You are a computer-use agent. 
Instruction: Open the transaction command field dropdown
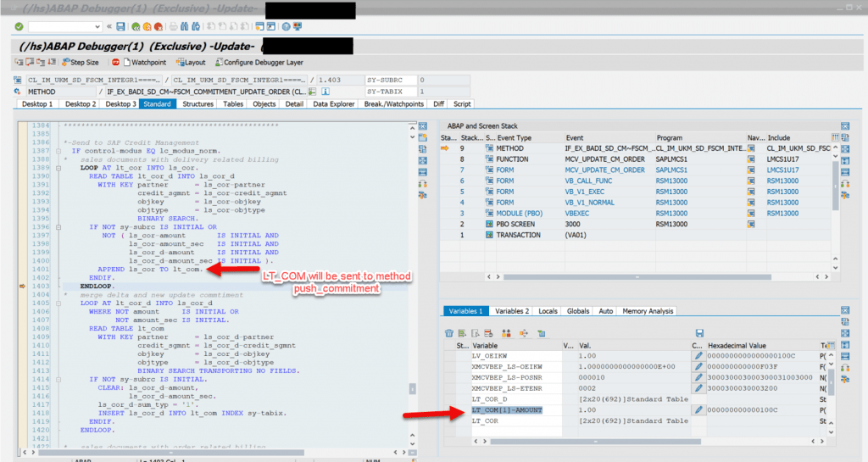(97, 26)
